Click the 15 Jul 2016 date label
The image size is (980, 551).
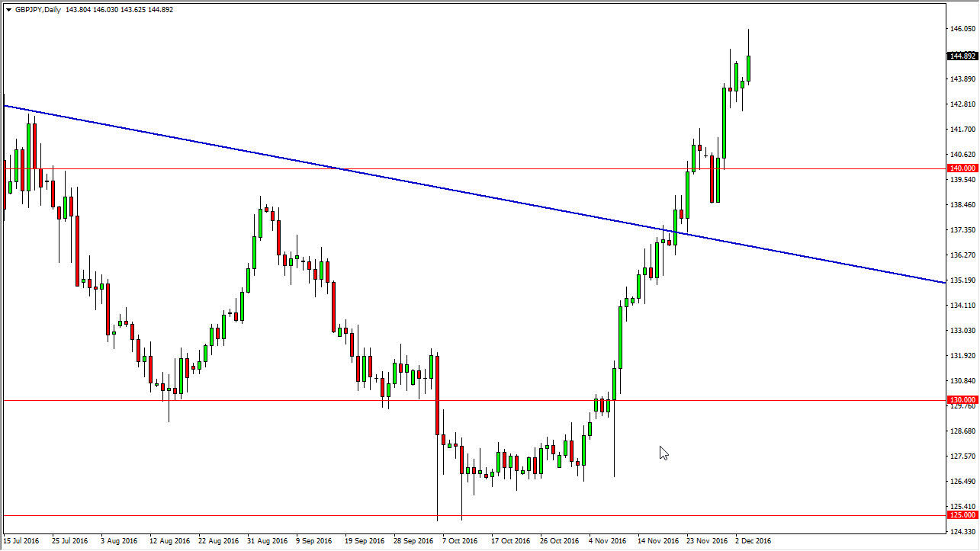(x=21, y=541)
